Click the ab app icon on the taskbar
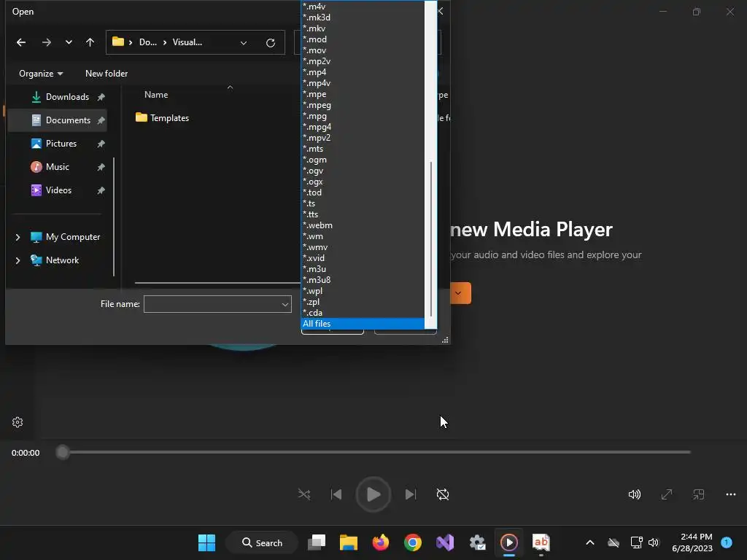 (x=541, y=542)
